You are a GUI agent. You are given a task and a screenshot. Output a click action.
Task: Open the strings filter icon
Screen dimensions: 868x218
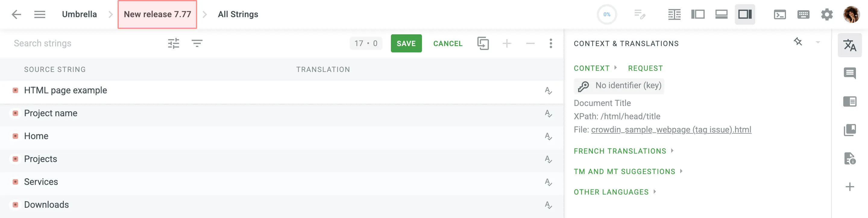197,43
